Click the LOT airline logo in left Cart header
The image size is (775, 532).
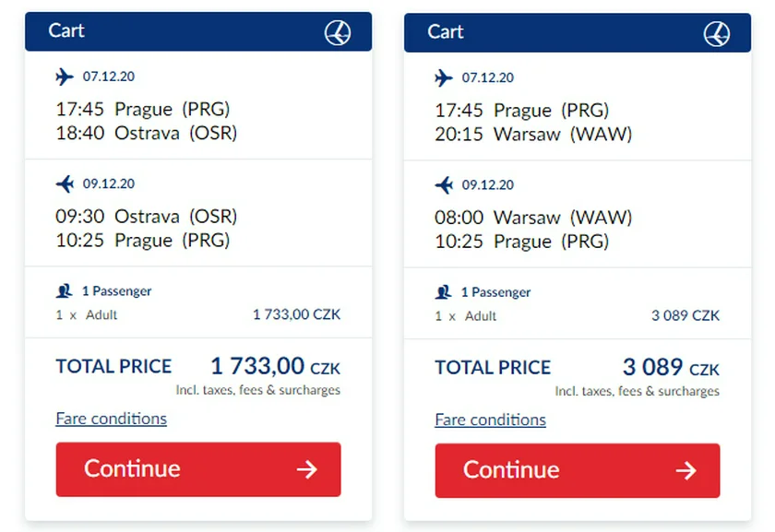339,32
